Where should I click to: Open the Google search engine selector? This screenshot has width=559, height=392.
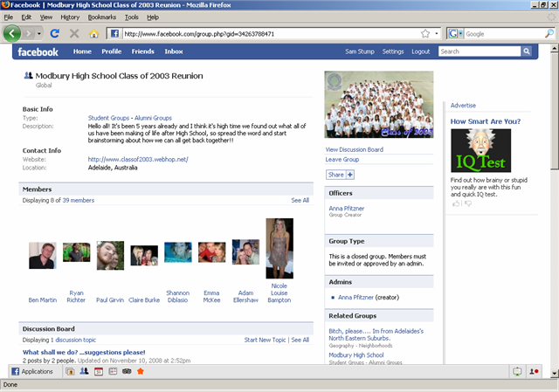coord(455,33)
